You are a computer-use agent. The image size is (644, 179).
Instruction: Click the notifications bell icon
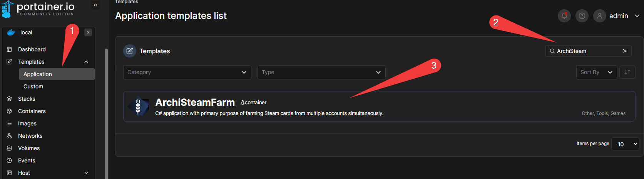564,16
